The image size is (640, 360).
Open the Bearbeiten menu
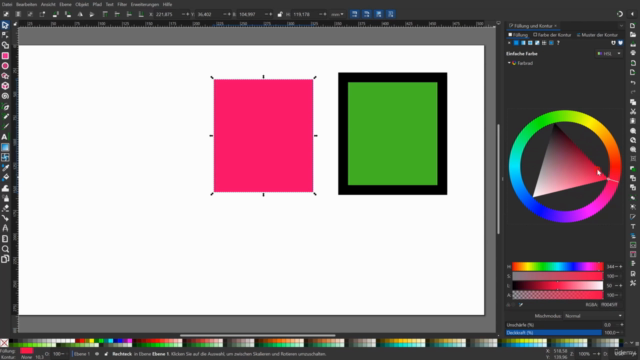(27, 4)
